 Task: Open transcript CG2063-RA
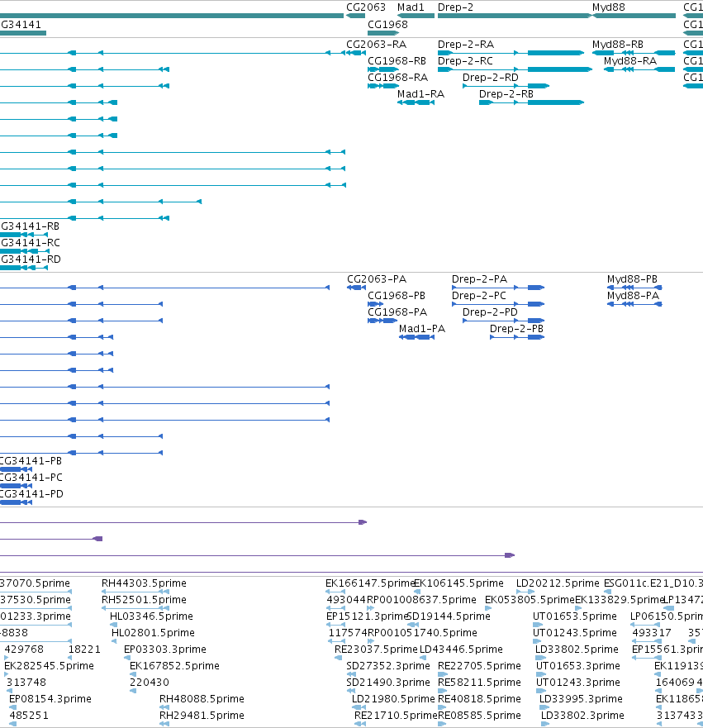(377, 45)
